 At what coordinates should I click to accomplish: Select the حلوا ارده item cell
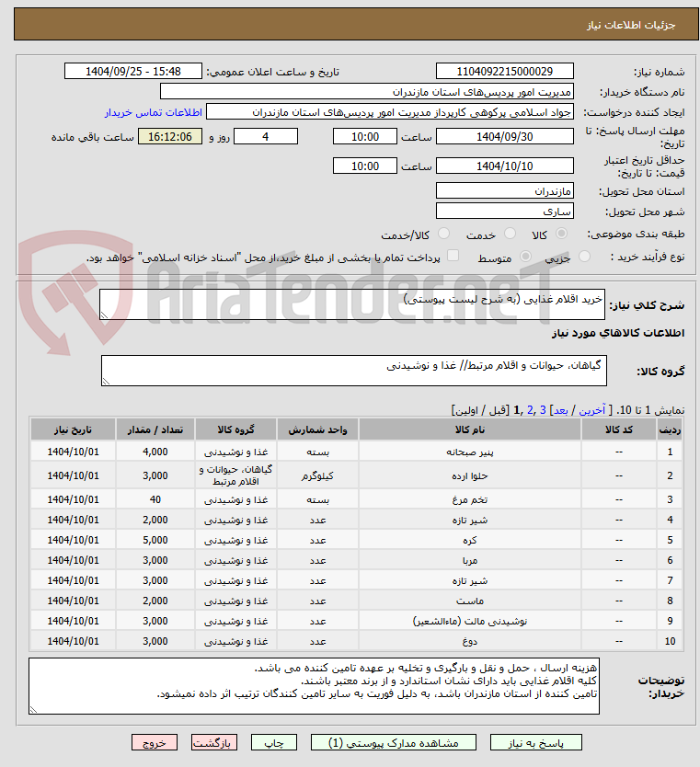point(470,475)
